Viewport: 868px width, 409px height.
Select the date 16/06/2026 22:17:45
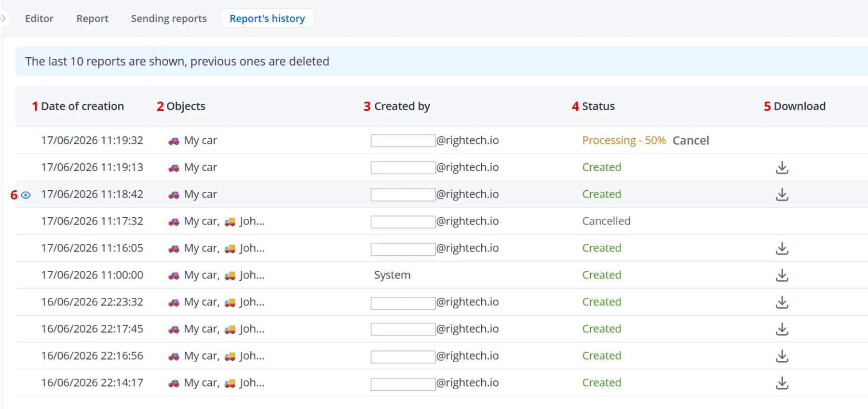pyautogui.click(x=92, y=329)
